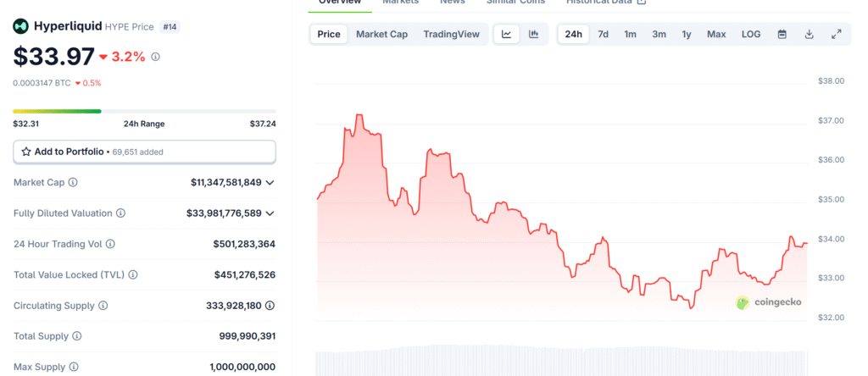Click the 3.2% price change text
The height and width of the screenshot is (376, 868).
[128, 57]
